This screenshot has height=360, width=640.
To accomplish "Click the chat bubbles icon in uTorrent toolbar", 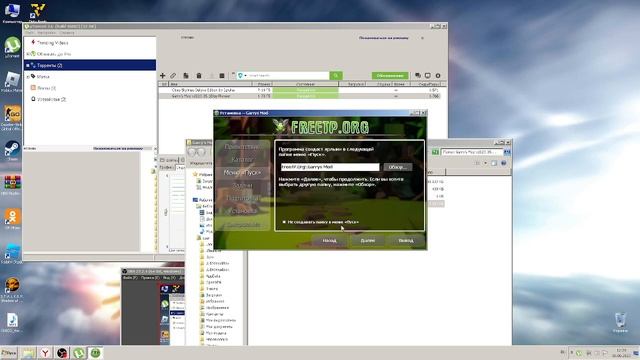I will click(x=418, y=76).
